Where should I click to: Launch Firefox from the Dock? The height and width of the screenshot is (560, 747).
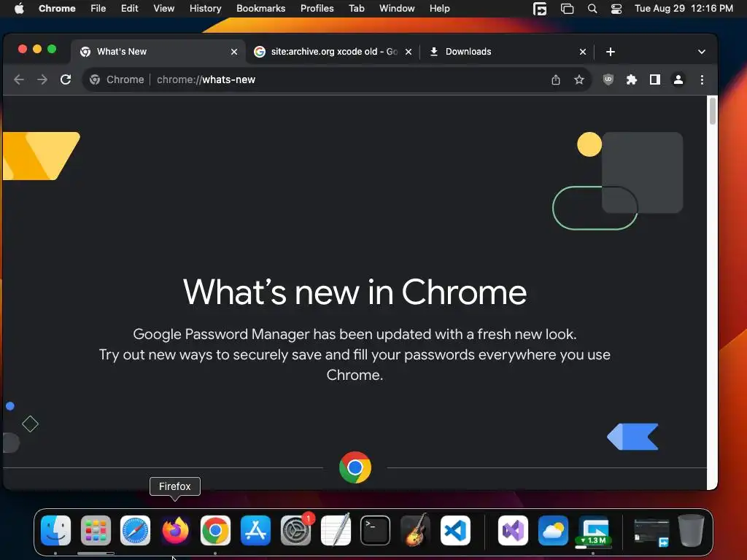tap(175, 530)
